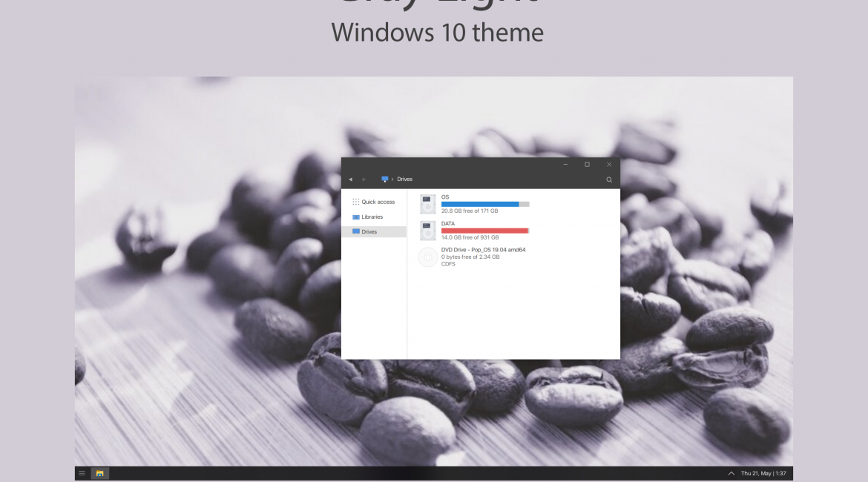Expand the chevron before Drives breadcrumb
Image resolution: width=868 pixels, height=482 pixels.
(392, 179)
